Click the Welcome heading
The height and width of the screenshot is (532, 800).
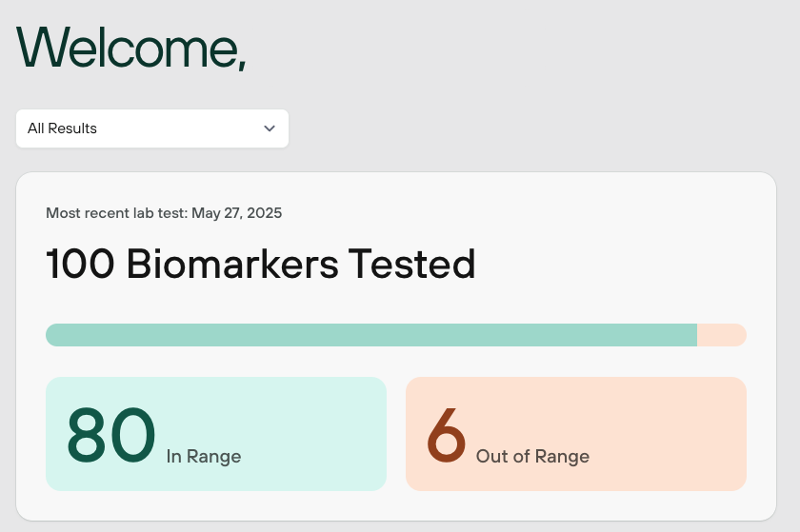(131, 48)
